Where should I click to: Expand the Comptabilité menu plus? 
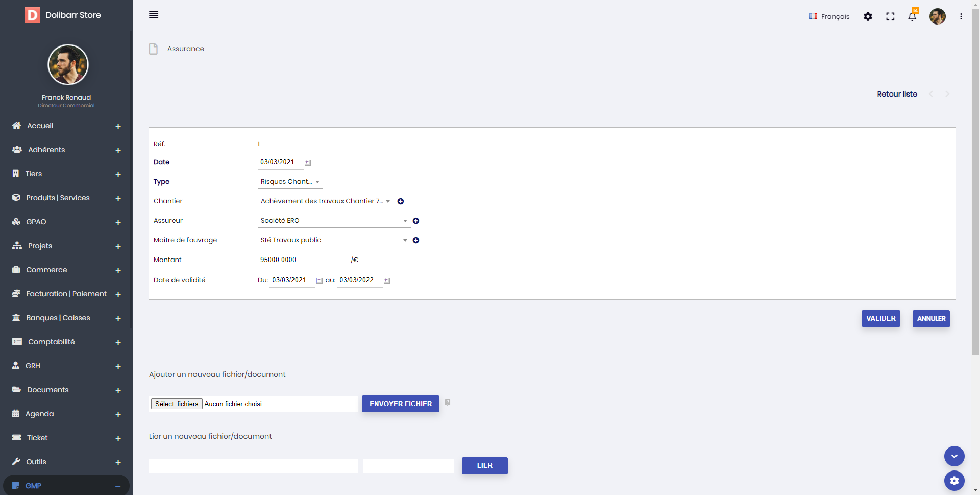tap(118, 342)
